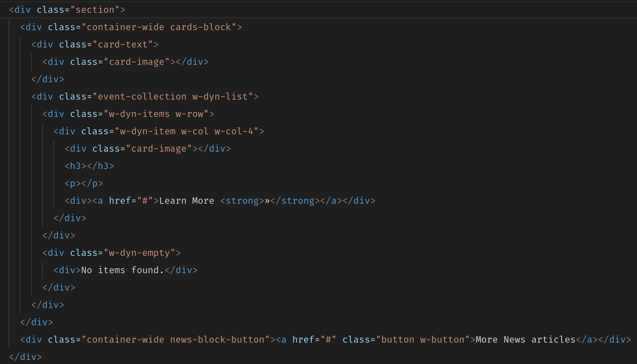Click the "w-dyn-empty" class value
This screenshot has height=364, width=637.
click(x=139, y=253)
